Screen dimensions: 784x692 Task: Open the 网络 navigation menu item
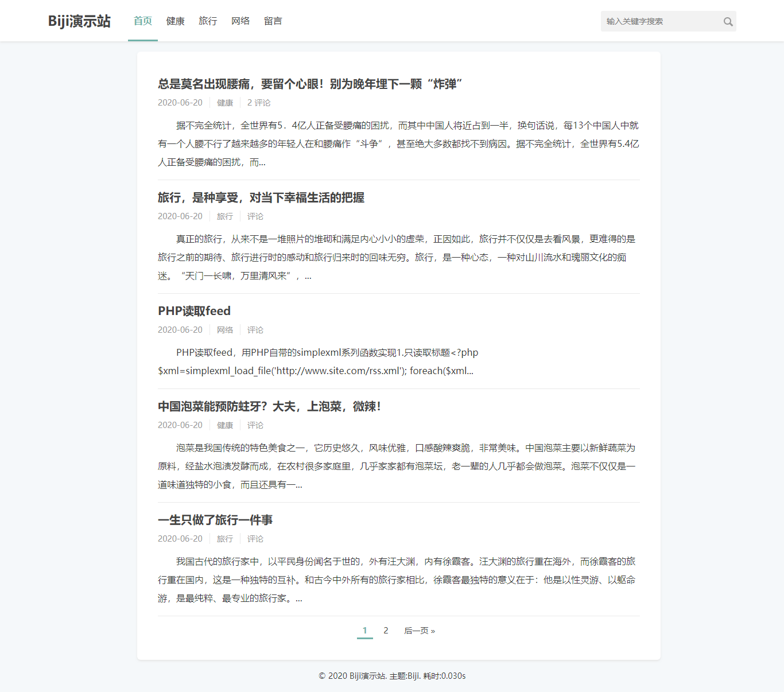pyautogui.click(x=240, y=21)
